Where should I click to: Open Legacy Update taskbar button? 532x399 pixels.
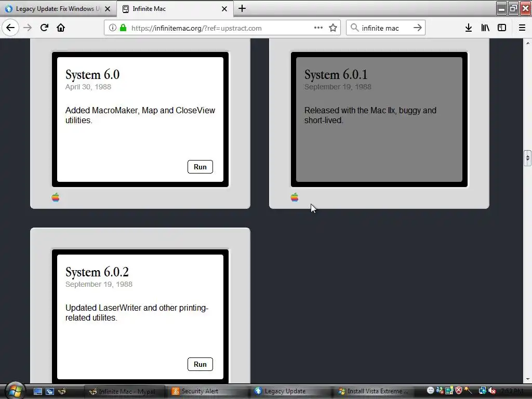(291, 391)
